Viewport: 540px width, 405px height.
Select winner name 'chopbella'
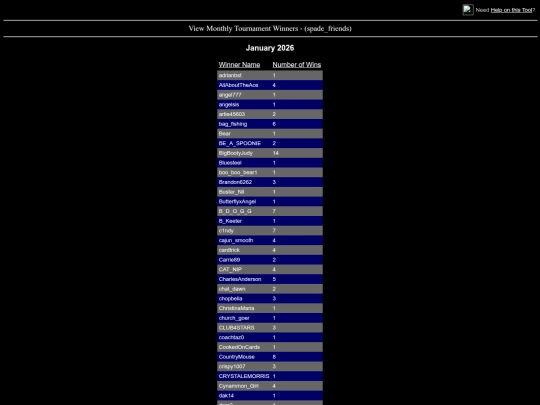point(230,299)
